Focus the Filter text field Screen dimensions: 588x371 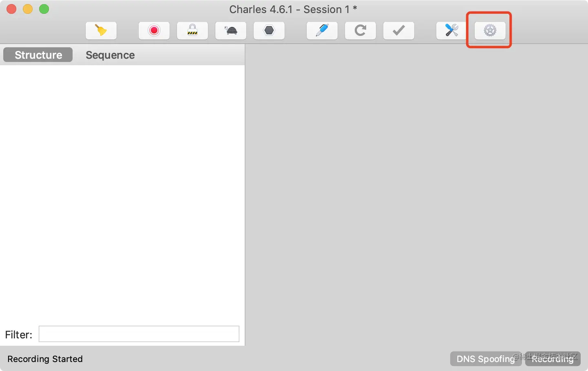click(139, 334)
